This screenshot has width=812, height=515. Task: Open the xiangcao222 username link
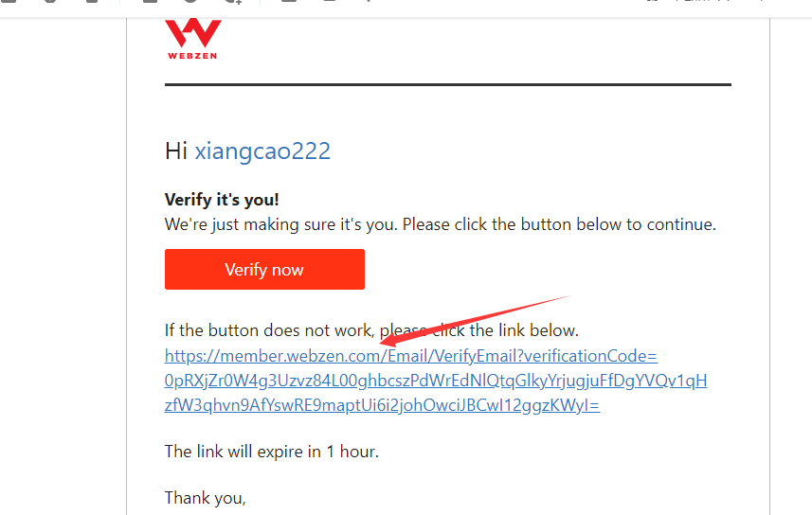point(262,151)
